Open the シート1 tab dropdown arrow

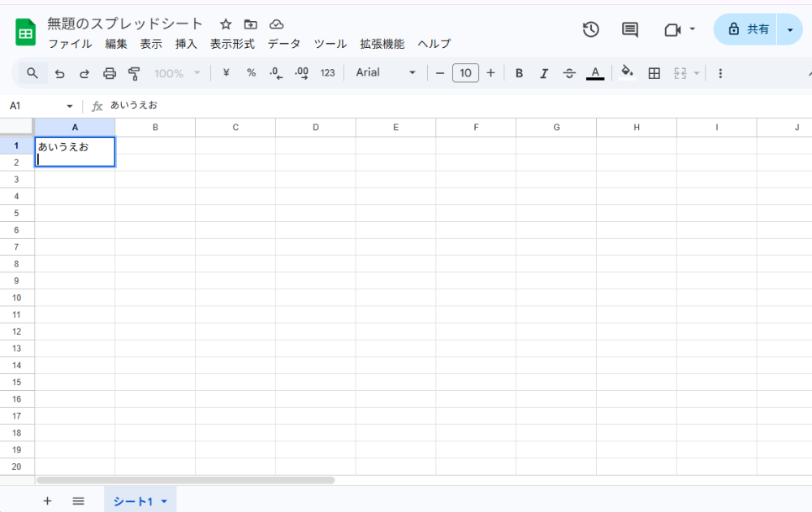[164, 501]
